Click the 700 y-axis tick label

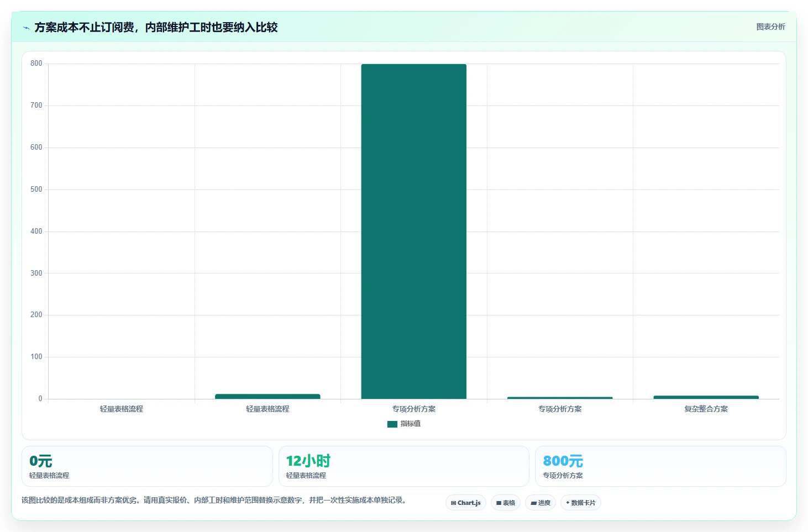pyautogui.click(x=36, y=106)
